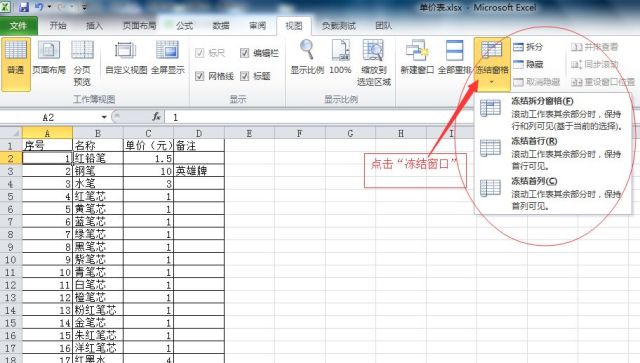Toggle the Headings (标题) checkbox
The image size is (640, 363).
(x=244, y=76)
